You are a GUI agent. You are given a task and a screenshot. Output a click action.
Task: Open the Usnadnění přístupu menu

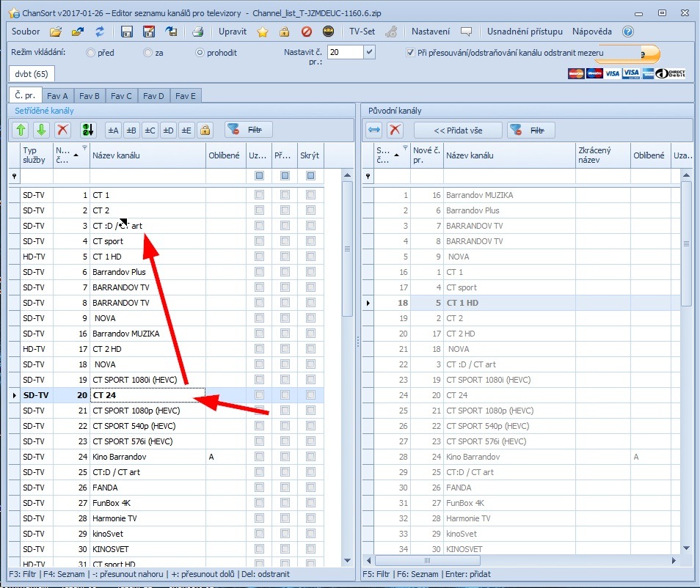pyautogui.click(x=525, y=32)
